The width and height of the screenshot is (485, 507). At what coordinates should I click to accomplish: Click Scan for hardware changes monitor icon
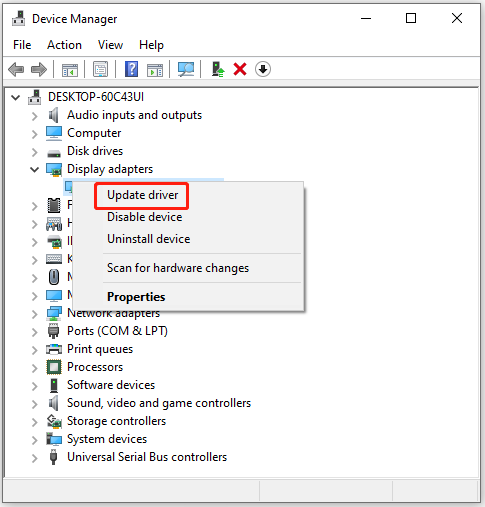click(186, 69)
